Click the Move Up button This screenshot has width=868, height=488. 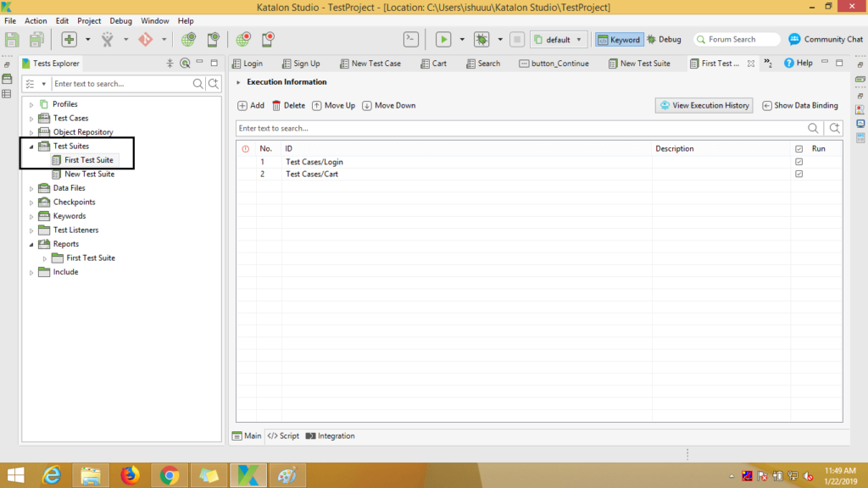pyautogui.click(x=333, y=106)
